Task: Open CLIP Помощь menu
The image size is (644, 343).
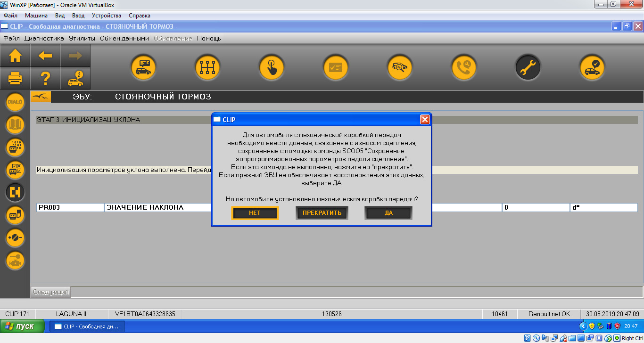Action: click(x=209, y=38)
